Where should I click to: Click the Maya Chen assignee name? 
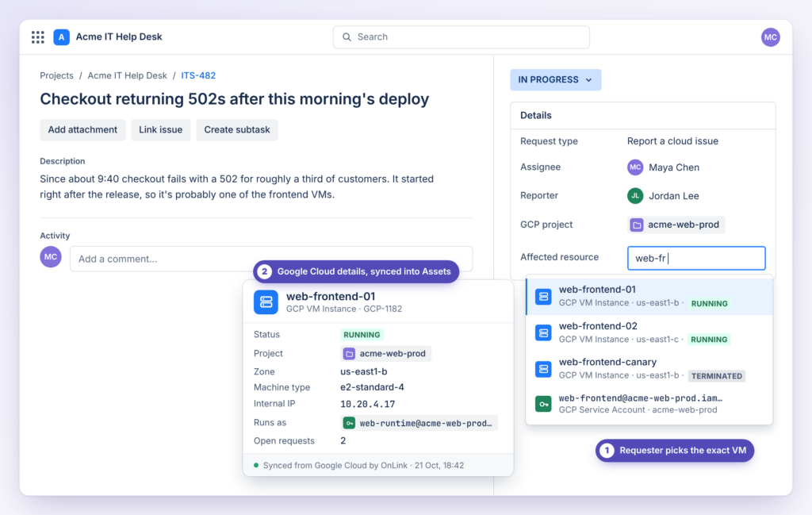tap(674, 167)
